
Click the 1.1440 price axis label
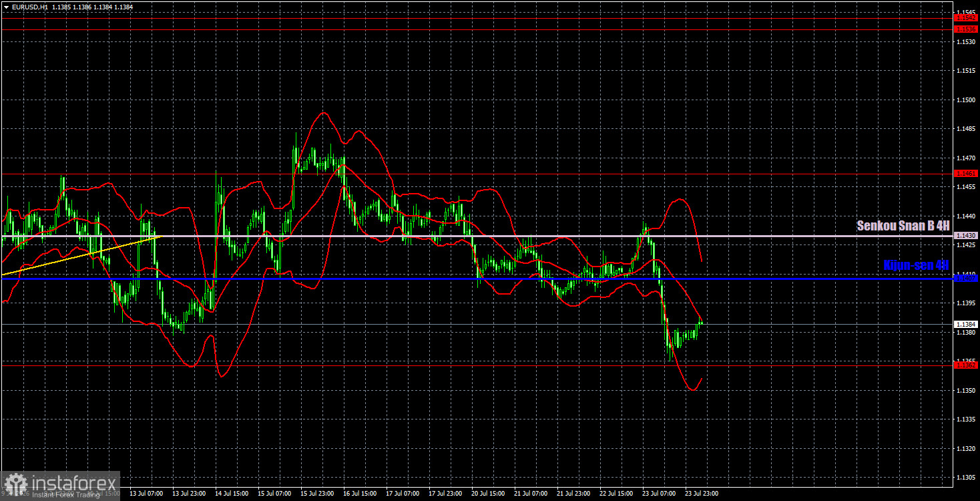[966, 216]
